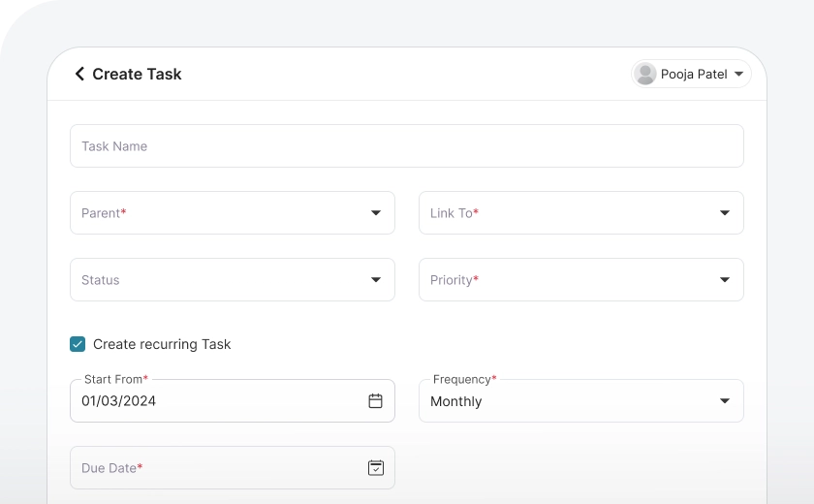This screenshot has width=814, height=504.
Task: Open the Start From calendar icon
Action: 375,401
